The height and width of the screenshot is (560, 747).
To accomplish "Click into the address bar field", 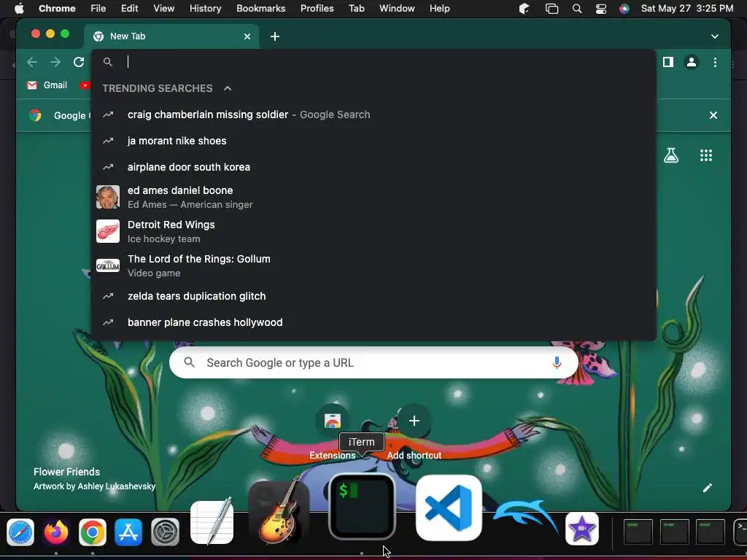I will click(374, 62).
